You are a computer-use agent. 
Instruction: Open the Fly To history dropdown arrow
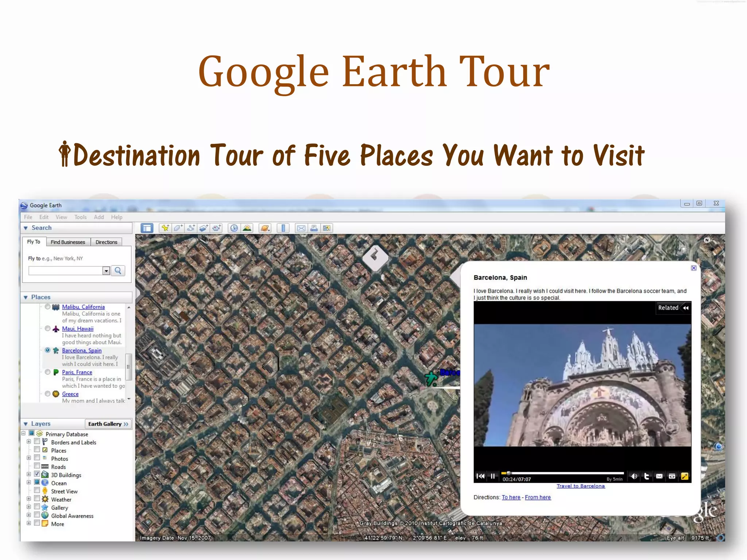(106, 271)
